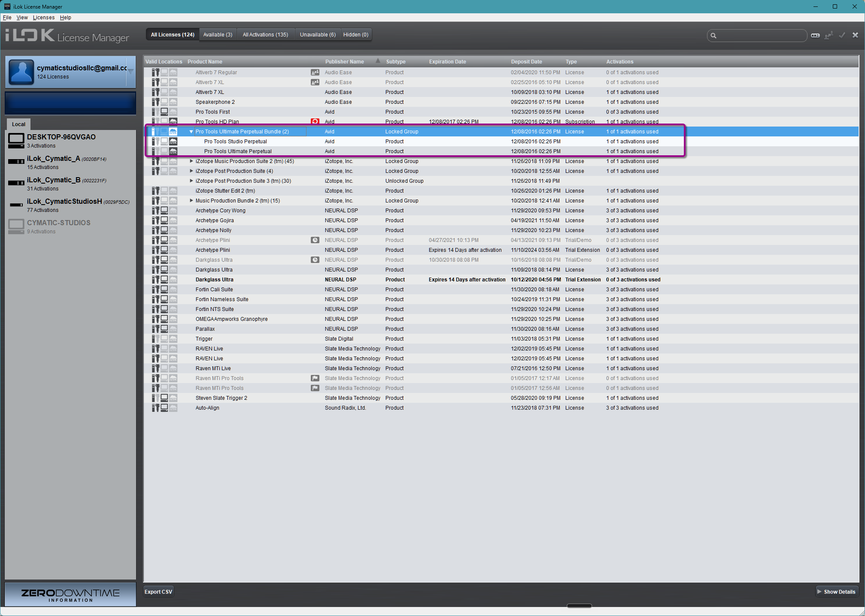This screenshot has width=865, height=616.
Task: Sort by Product Name column header
Action: [205, 62]
